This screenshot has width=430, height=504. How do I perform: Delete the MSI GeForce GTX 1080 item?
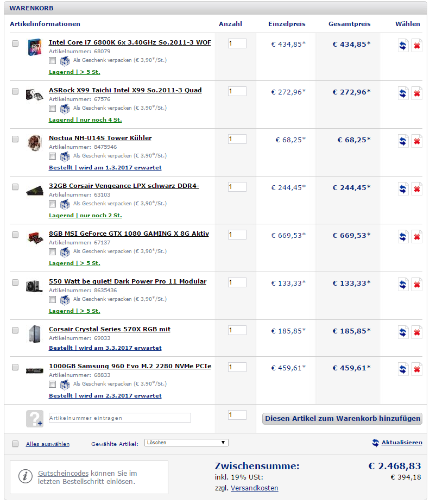pyautogui.click(x=417, y=237)
